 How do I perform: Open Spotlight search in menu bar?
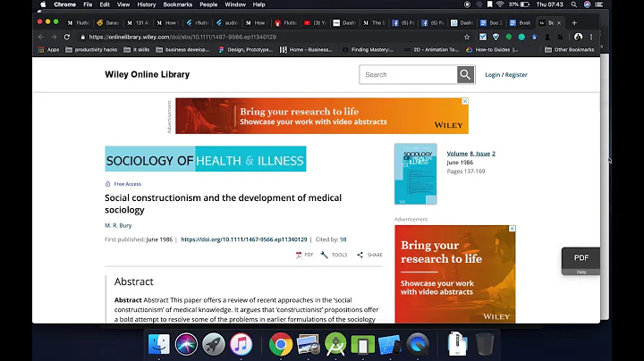pos(573,4)
